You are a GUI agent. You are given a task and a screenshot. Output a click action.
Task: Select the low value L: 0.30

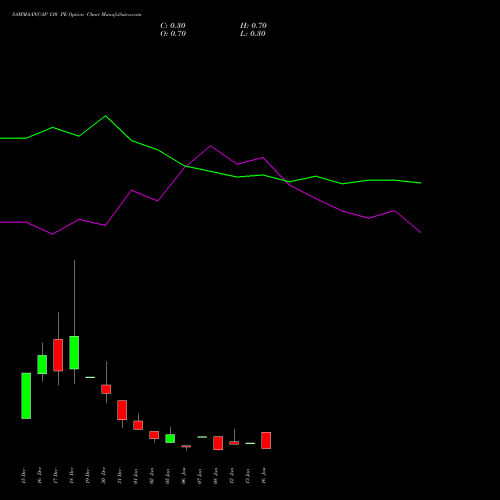(x=253, y=34)
